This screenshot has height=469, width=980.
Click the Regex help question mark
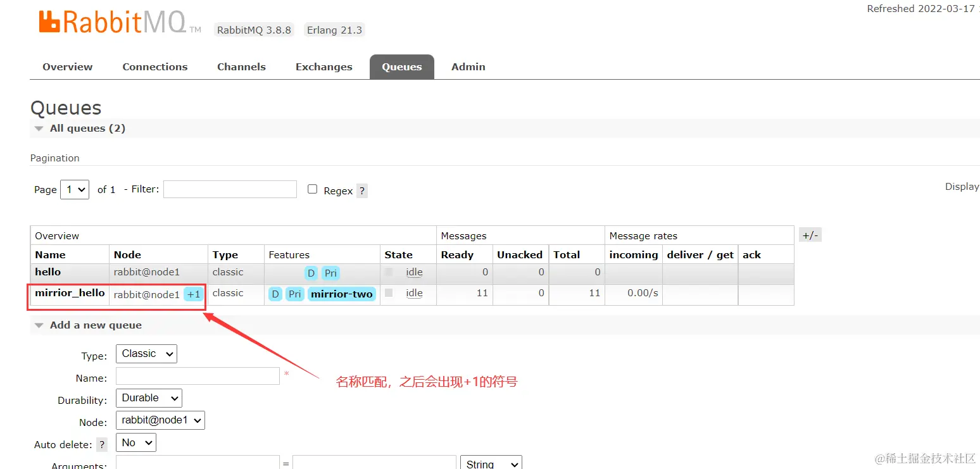pos(362,191)
